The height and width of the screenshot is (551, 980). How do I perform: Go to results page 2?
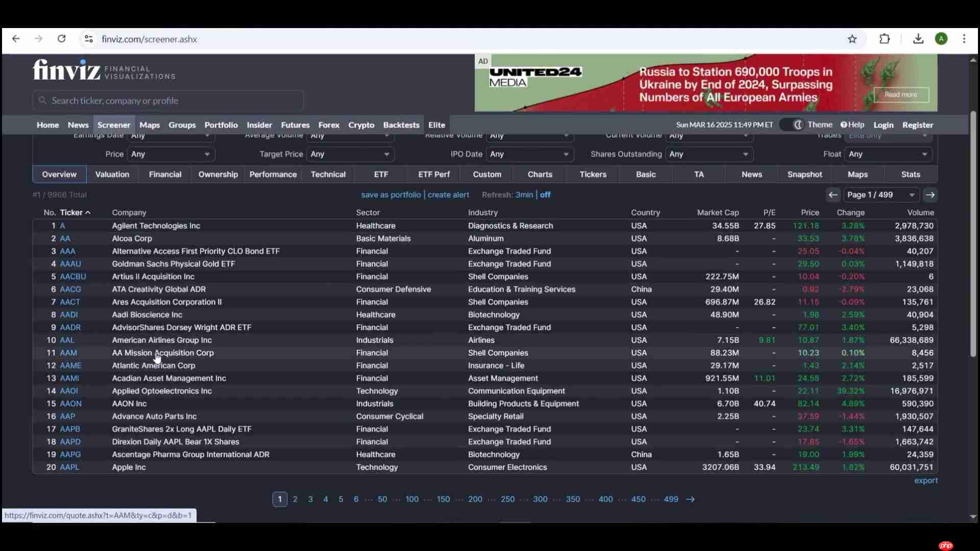tap(295, 499)
